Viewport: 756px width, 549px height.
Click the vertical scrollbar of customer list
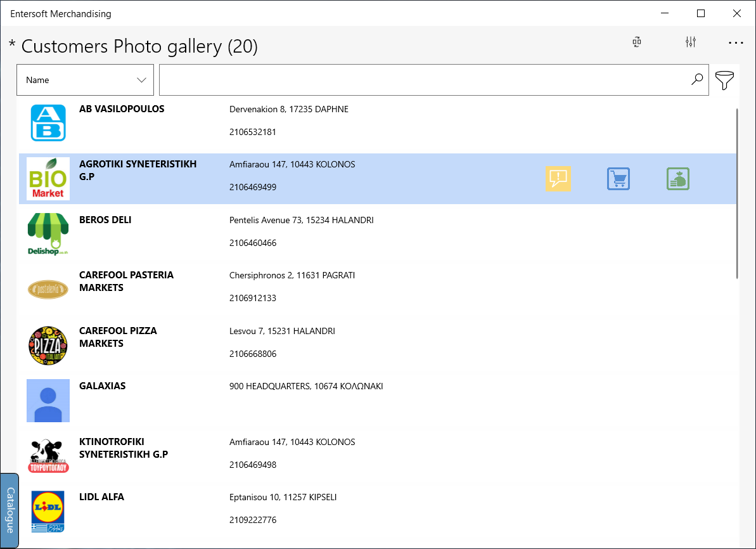[737, 193]
